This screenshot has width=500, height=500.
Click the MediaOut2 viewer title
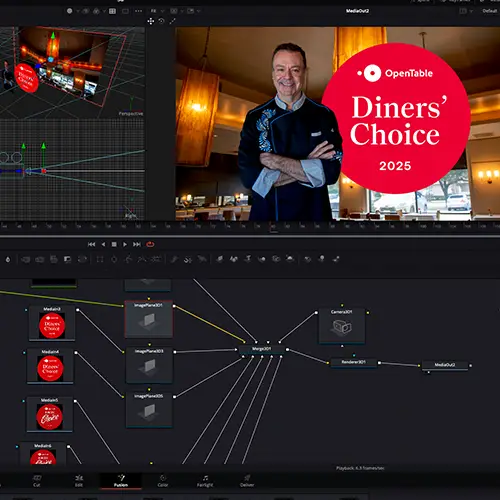click(357, 11)
